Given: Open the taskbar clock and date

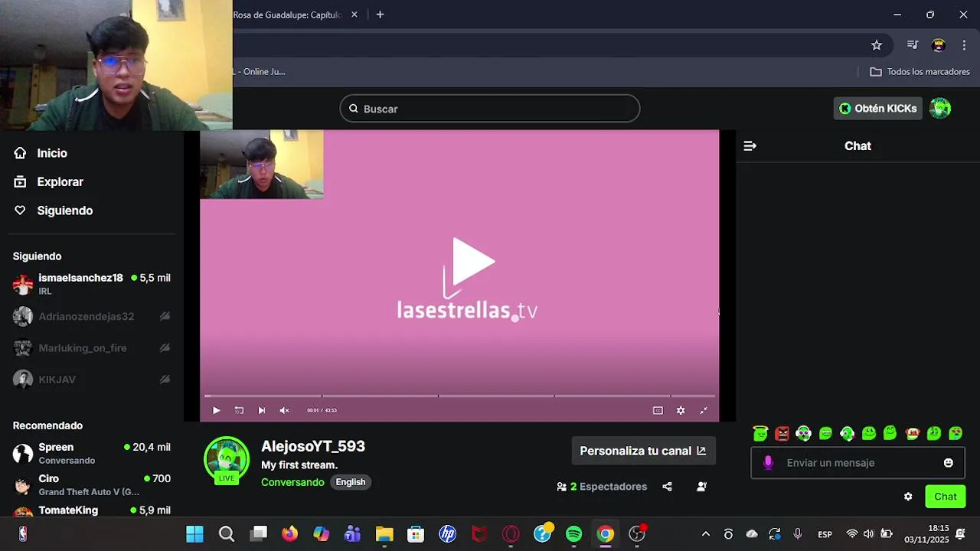Looking at the screenshot, I should pos(927,534).
